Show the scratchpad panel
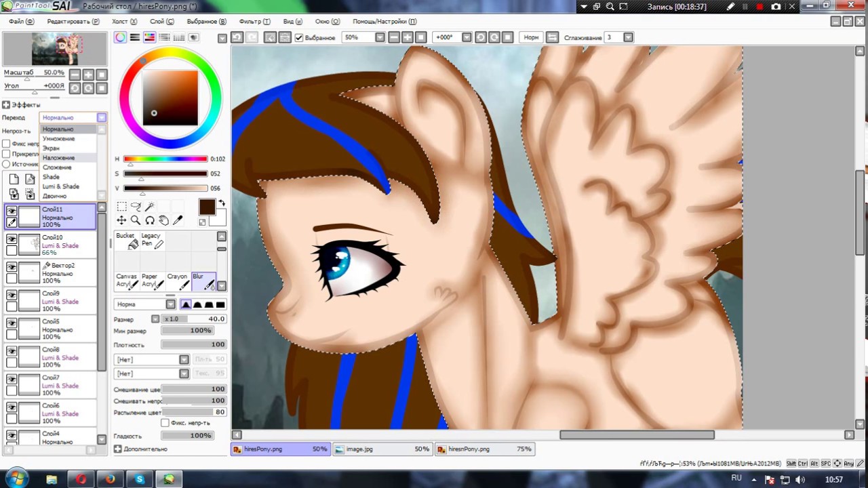Viewport: 868px width, 488px height. [194, 37]
